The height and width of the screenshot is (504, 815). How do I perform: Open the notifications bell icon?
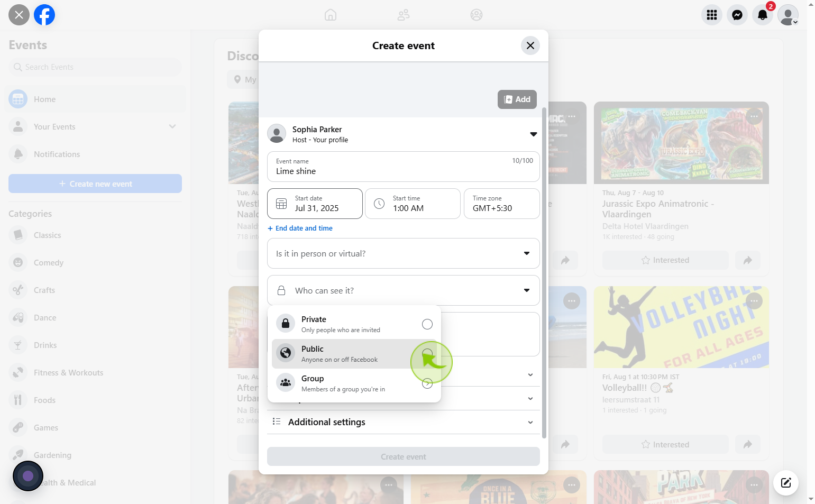coord(763,15)
